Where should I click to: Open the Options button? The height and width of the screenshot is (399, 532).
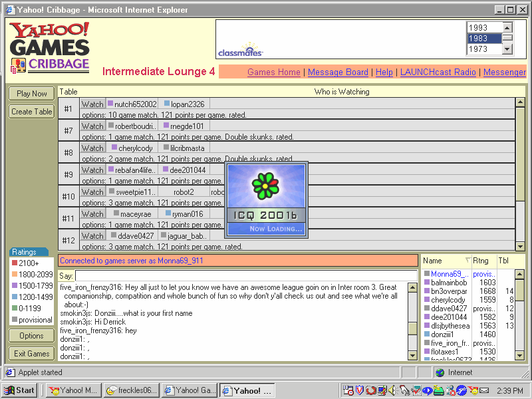31,336
